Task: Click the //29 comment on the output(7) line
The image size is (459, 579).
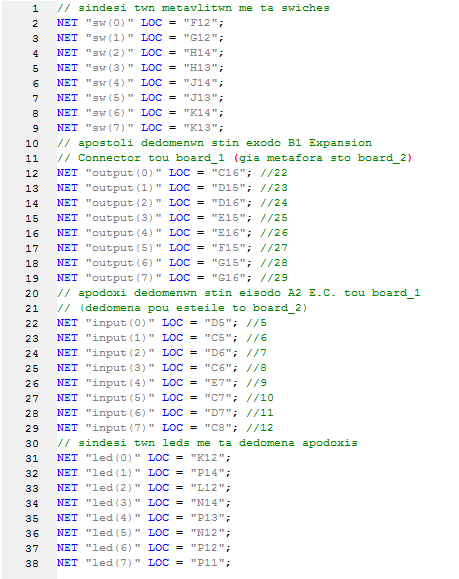Action: click(x=274, y=278)
